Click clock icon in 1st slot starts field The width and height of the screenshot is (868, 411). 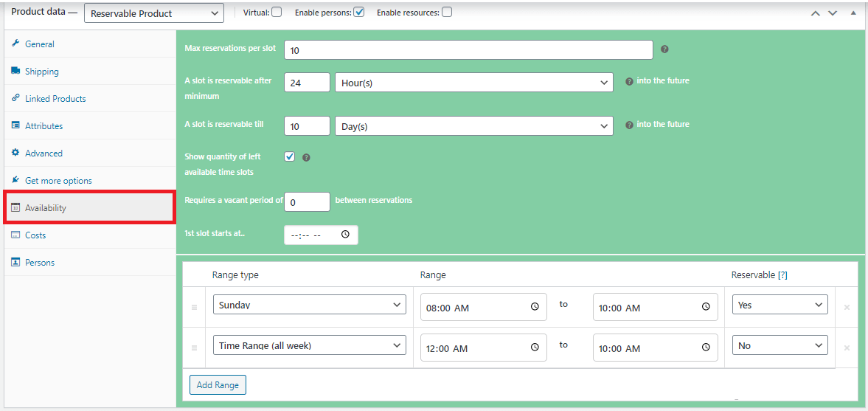pos(346,235)
